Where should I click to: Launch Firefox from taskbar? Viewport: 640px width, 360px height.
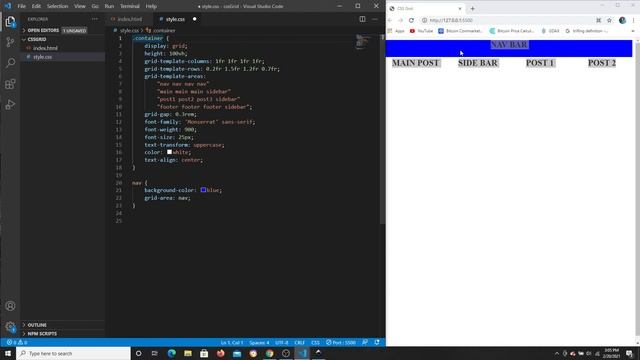tap(220, 353)
